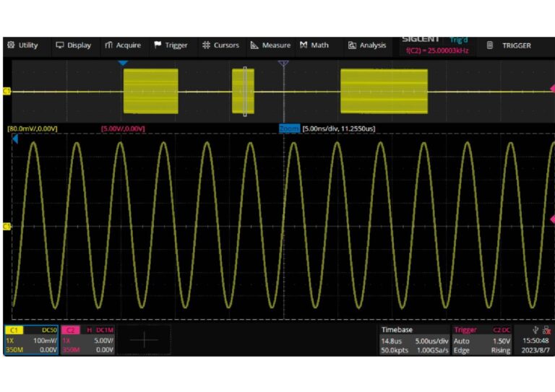
Task: Click the blue arrow marker at zoom top-left
Action: tap(15, 139)
